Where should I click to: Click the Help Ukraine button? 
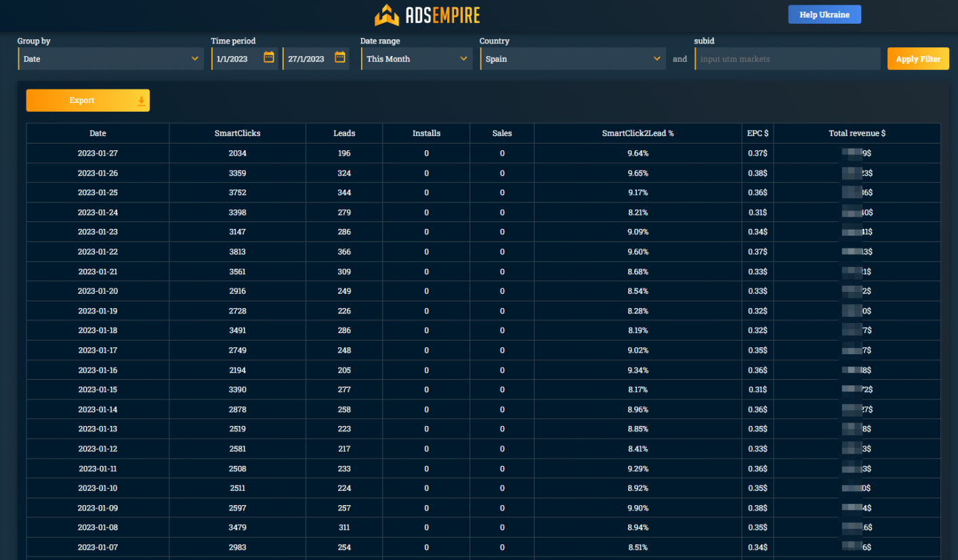tap(825, 14)
